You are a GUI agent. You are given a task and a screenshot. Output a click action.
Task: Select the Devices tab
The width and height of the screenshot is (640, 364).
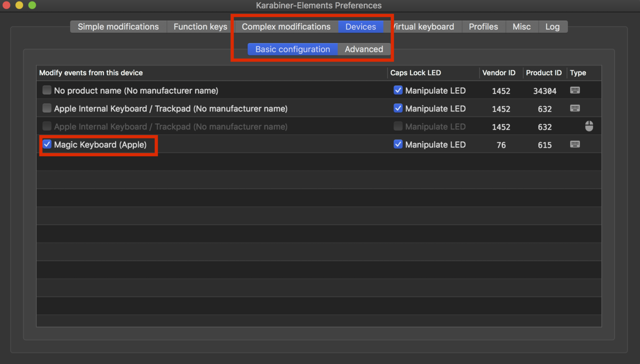click(x=361, y=27)
